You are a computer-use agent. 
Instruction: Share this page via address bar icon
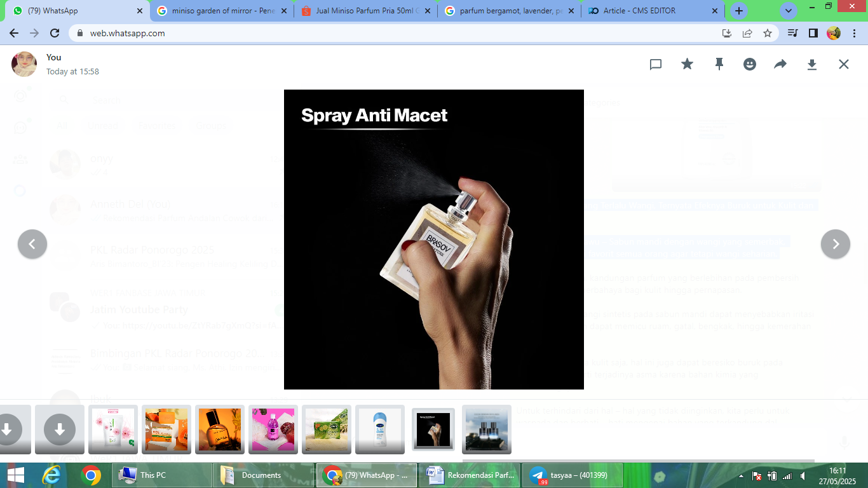[x=747, y=33]
